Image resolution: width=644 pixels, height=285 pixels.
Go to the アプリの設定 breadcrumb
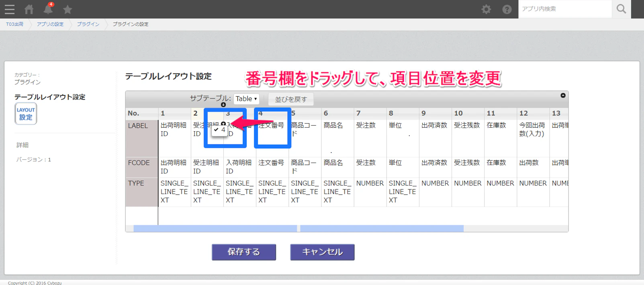(x=50, y=24)
